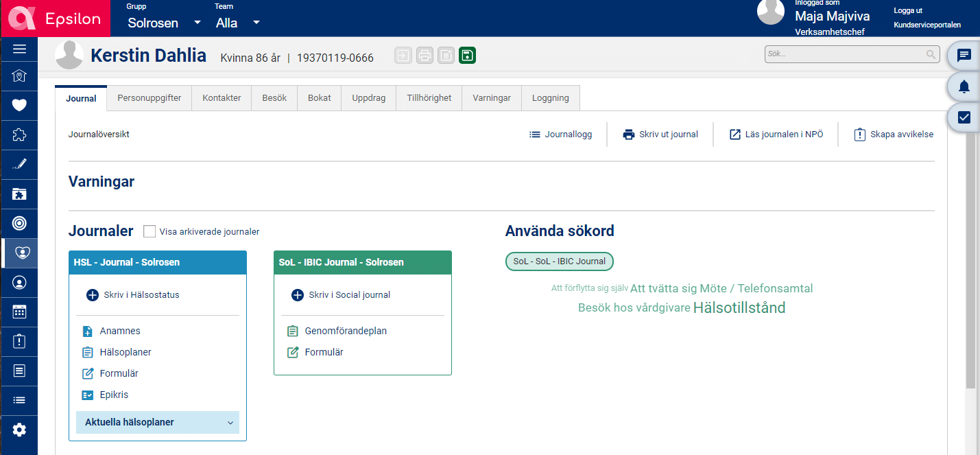Image resolution: width=980 pixels, height=455 pixels.
Task: Click Skriv ut journal button
Action: point(660,135)
